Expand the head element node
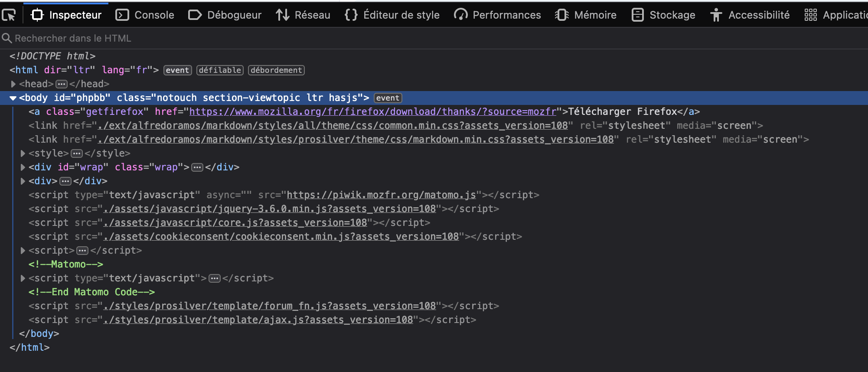 (13, 84)
